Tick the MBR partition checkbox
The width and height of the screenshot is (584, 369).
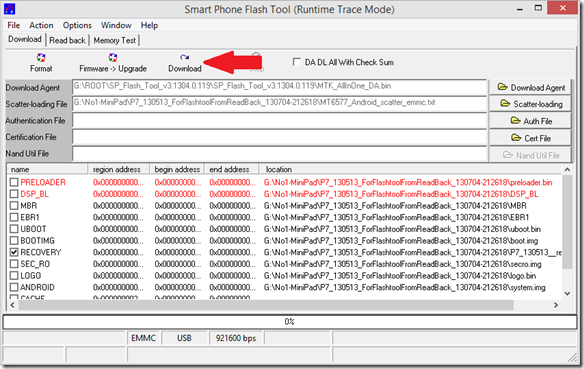pyautogui.click(x=14, y=206)
